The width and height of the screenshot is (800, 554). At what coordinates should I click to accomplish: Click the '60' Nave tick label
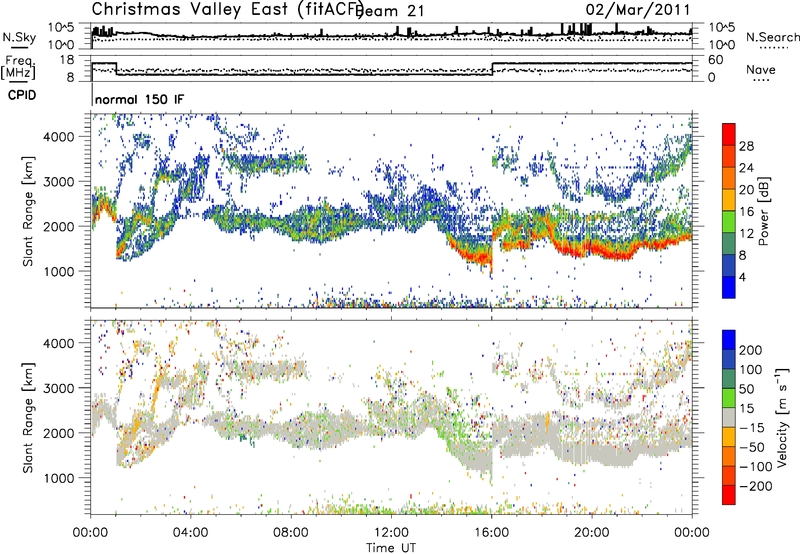(x=716, y=60)
